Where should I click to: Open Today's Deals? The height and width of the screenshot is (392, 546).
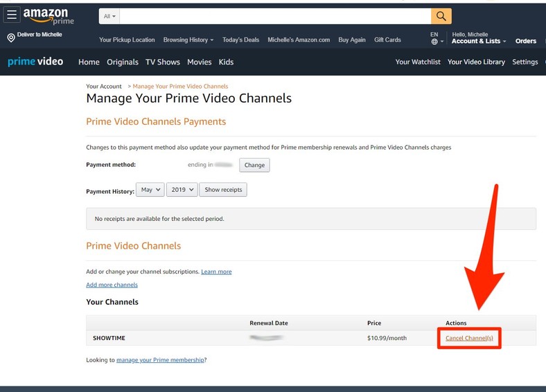[x=240, y=39]
